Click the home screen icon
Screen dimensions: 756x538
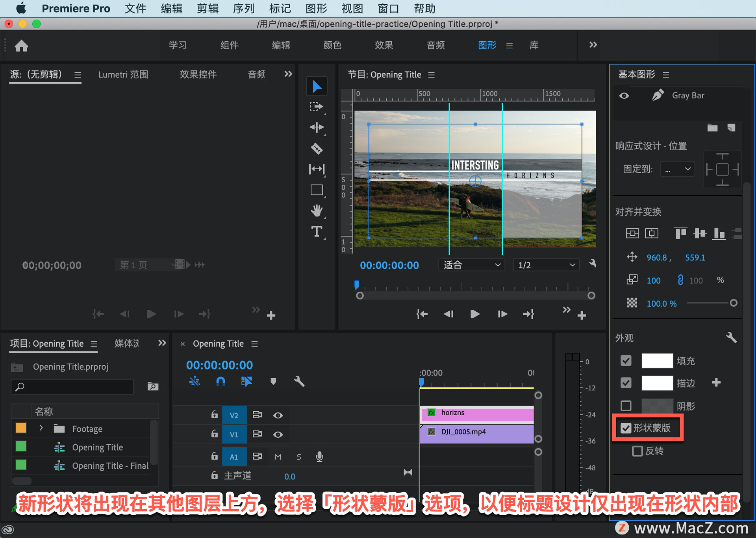[x=22, y=46]
